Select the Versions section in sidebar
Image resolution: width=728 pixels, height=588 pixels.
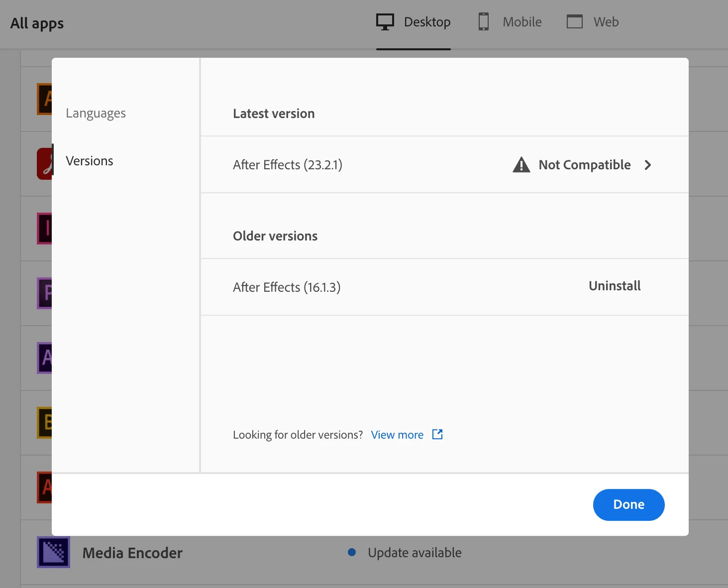click(x=90, y=161)
